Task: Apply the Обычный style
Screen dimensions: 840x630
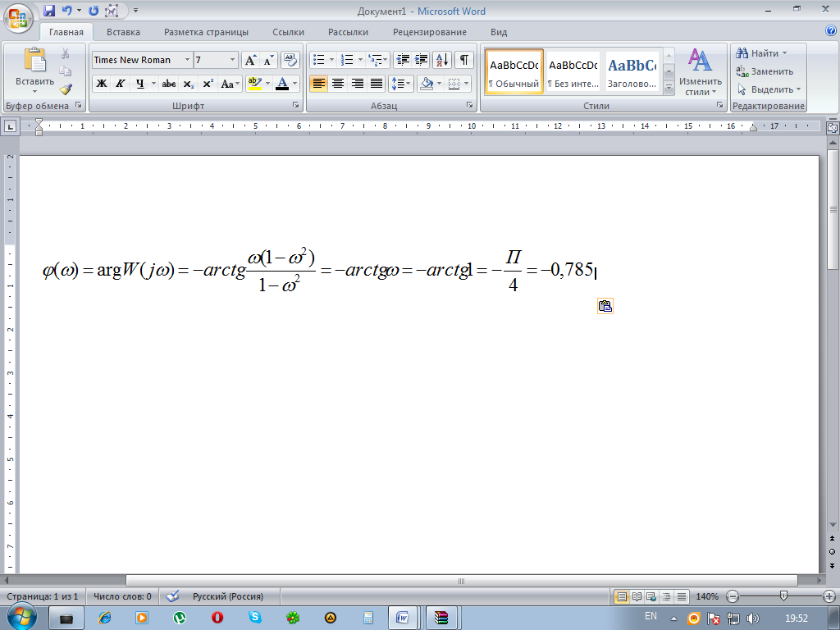Action: (x=514, y=72)
